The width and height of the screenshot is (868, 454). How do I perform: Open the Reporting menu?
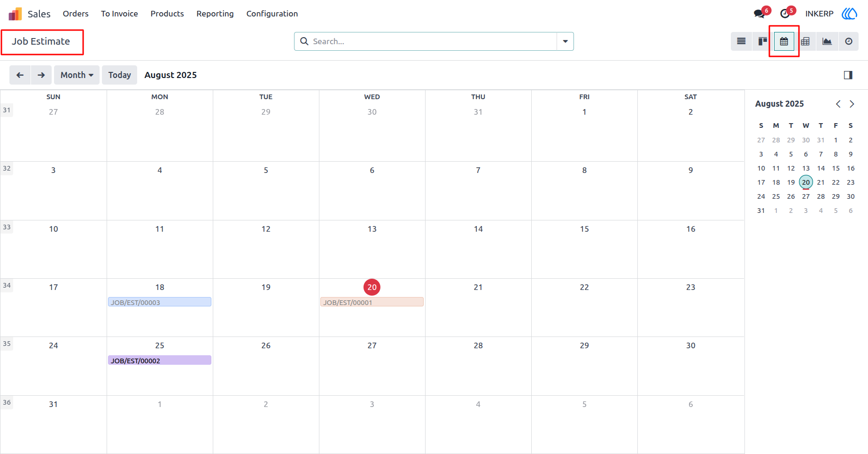click(215, 14)
